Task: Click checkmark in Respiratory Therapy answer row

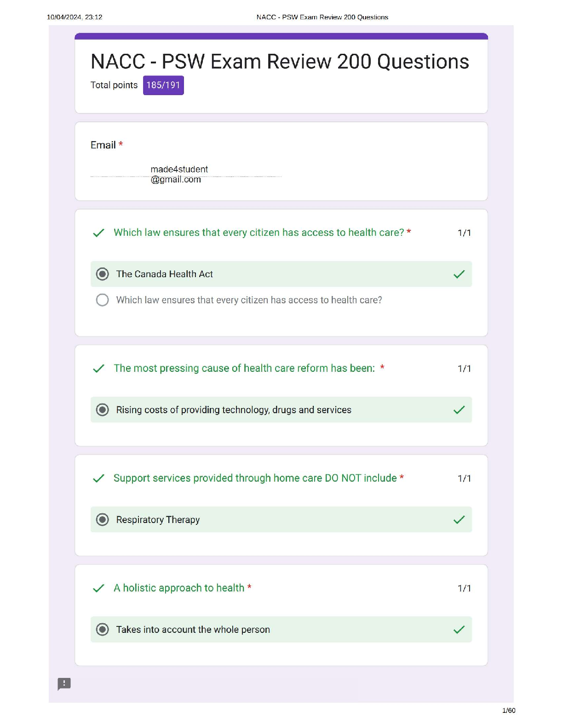Action: [x=459, y=520]
